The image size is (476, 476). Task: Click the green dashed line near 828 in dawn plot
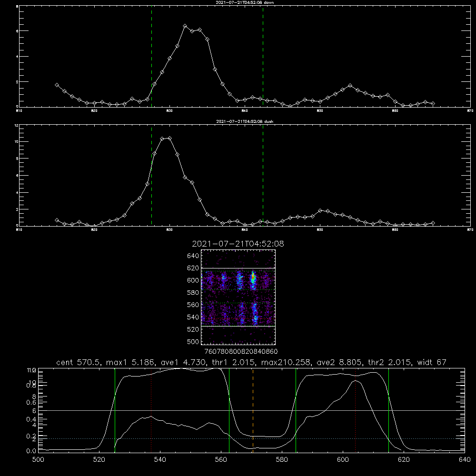(x=151, y=56)
